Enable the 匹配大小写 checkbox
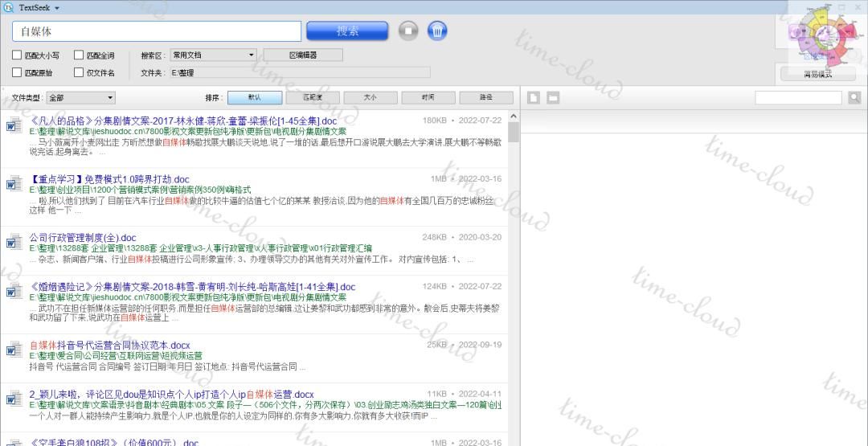 coord(18,55)
